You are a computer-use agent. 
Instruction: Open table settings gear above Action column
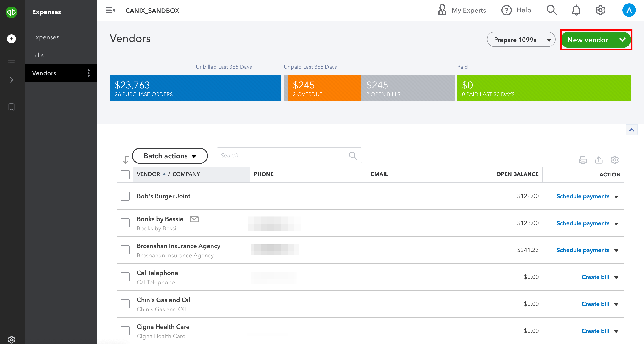615,160
